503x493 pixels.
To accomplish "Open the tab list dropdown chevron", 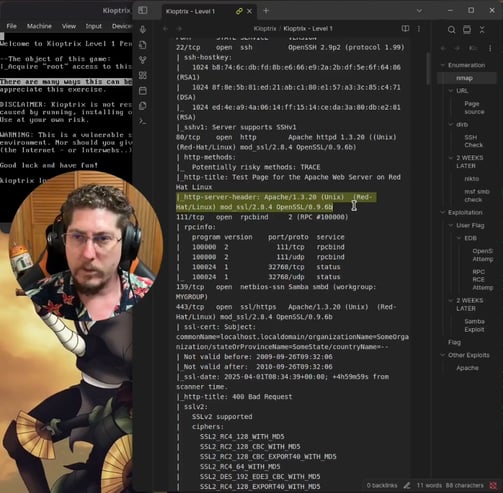I will click(419, 11).
